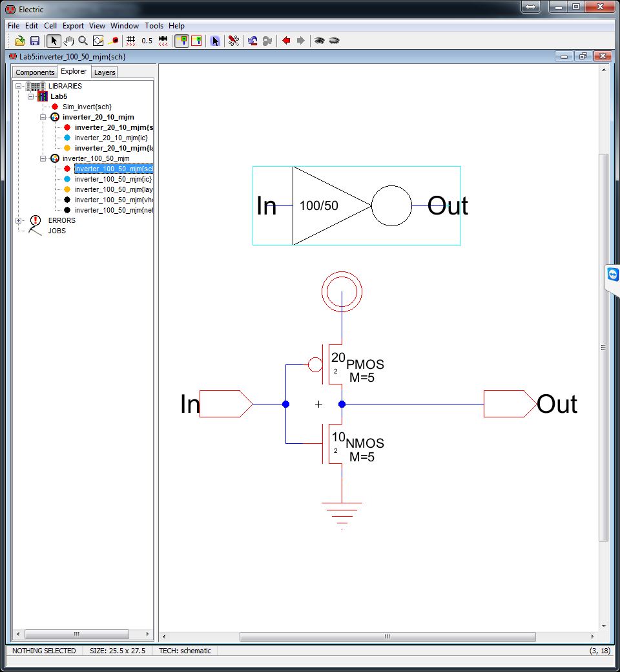Click the Save Library floppy disk icon
The image size is (620, 672).
[35, 41]
